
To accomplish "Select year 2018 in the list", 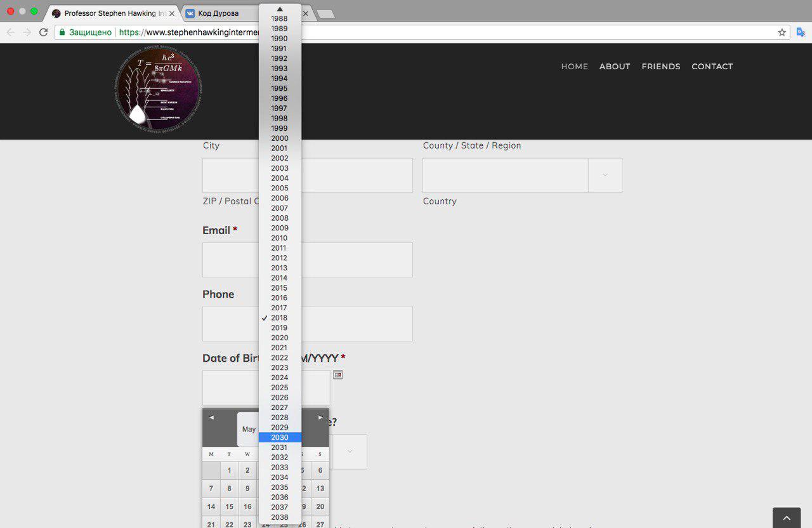I will (280, 318).
